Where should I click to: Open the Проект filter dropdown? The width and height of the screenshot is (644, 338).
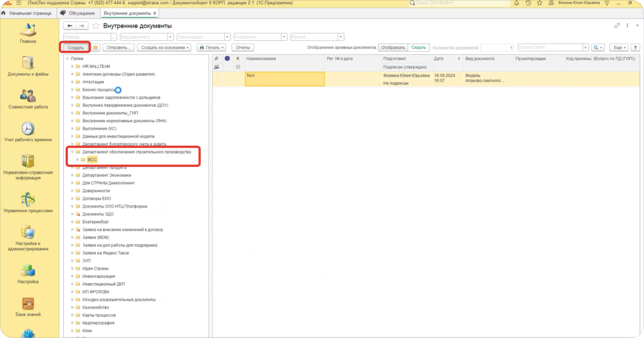340,37
